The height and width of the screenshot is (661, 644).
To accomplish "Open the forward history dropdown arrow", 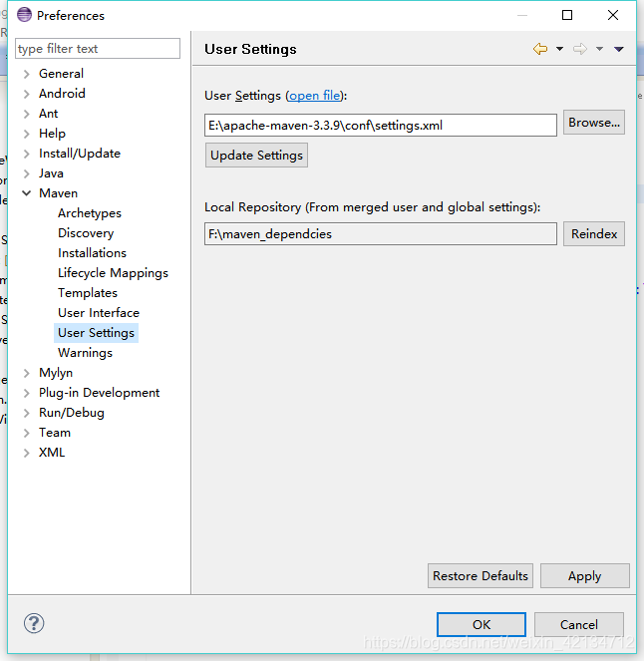I will coord(599,49).
